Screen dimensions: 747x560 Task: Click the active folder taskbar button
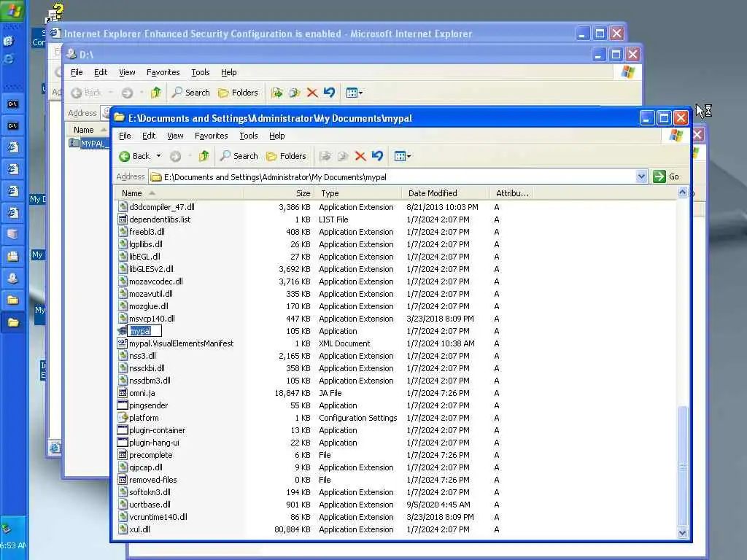(x=13, y=323)
